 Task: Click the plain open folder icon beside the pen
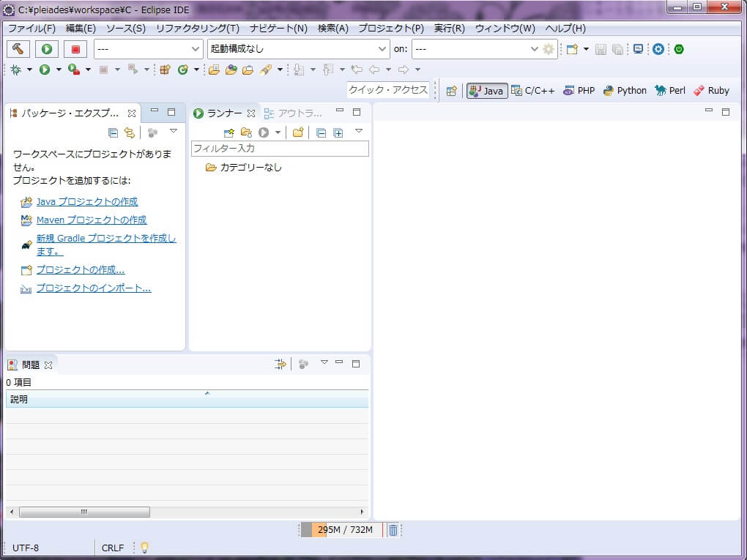point(248,70)
